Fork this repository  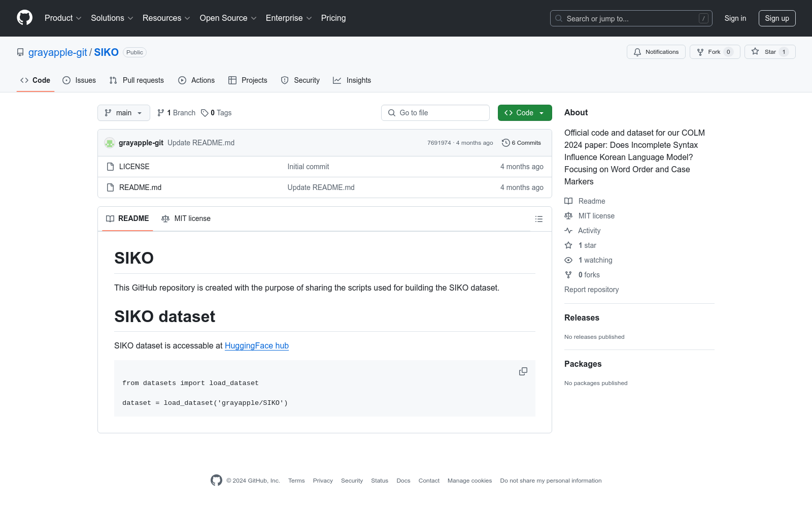pyautogui.click(x=715, y=52)
